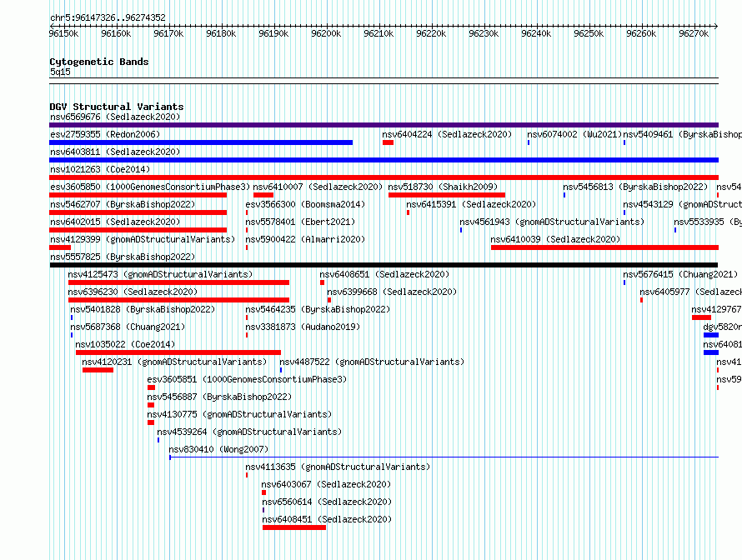Open nsv518730 (Shaikh2009) variant label
This screenshot has height=560, width=742.
(443, 187)
